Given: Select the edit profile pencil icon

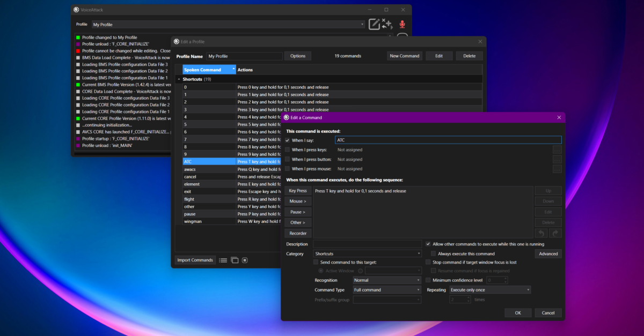Looking at the screenshot, I should [374, 24].
